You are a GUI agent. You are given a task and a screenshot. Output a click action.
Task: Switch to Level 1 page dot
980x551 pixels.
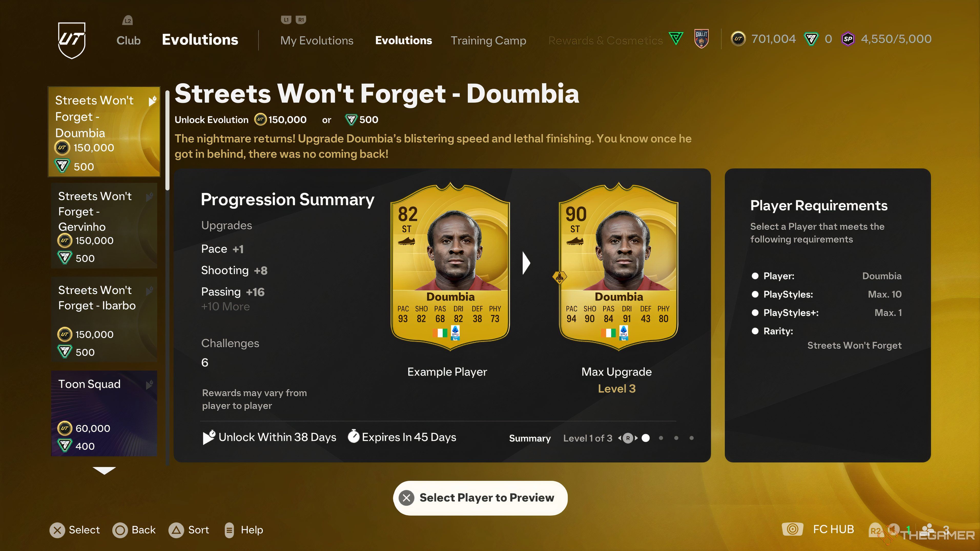(x=661, y=438)
